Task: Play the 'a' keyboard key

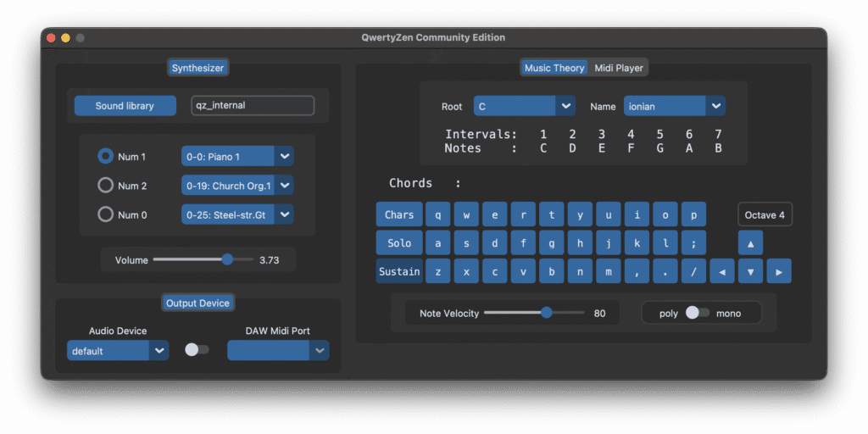Action: point(438,243)
